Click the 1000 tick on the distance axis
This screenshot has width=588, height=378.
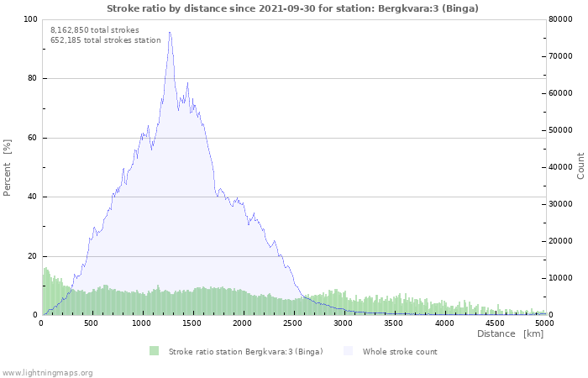click(x=142, y=323)
